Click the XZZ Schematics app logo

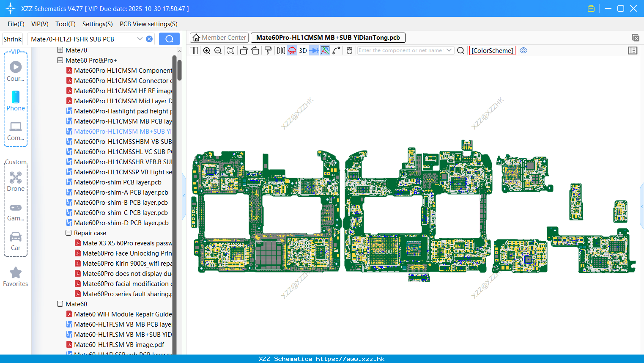pyautogui.click(x=10, y=8)
